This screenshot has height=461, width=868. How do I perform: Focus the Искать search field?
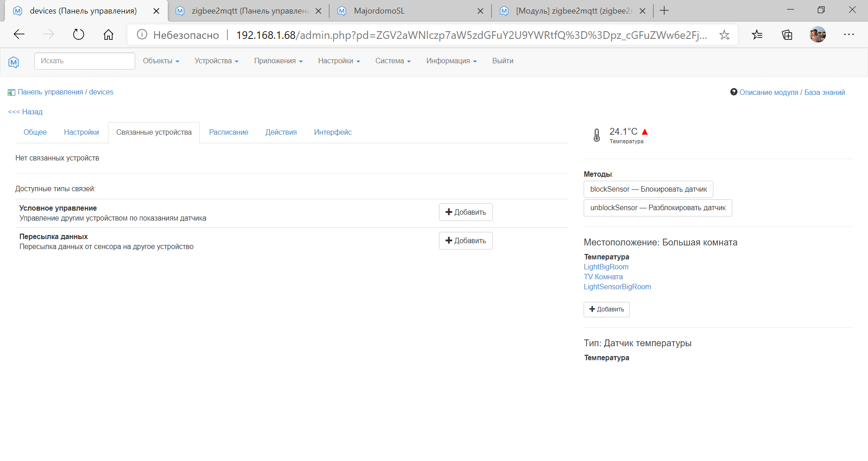85,61
